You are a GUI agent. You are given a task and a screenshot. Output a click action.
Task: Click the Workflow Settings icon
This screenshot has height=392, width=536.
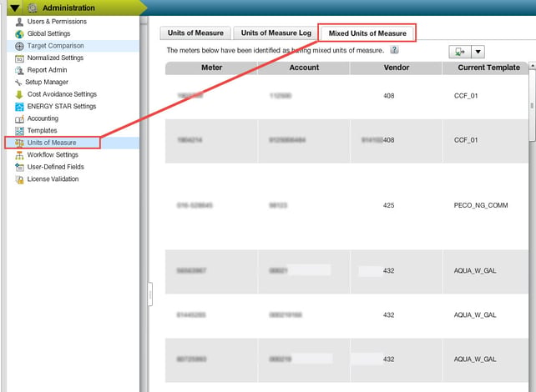[x=19, y=155]
